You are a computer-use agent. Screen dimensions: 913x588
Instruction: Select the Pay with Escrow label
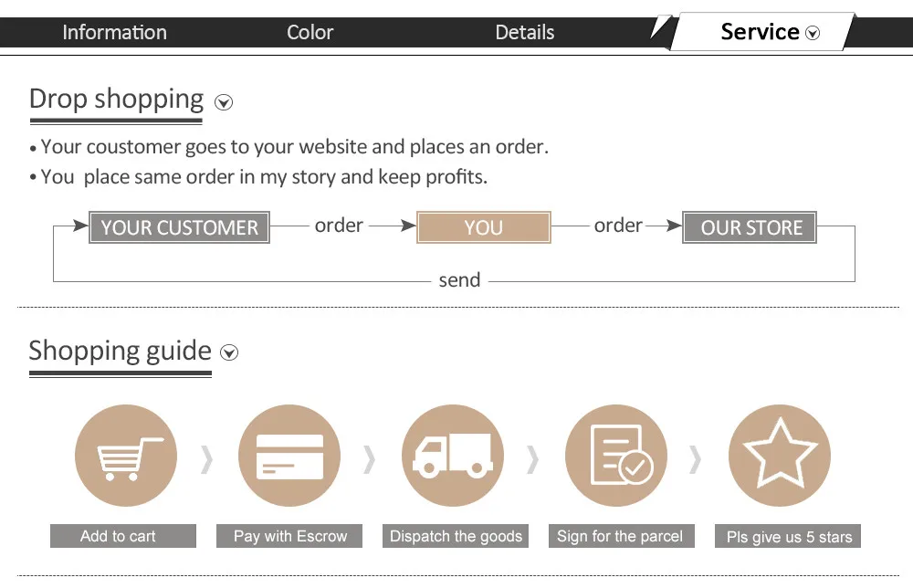289,536
